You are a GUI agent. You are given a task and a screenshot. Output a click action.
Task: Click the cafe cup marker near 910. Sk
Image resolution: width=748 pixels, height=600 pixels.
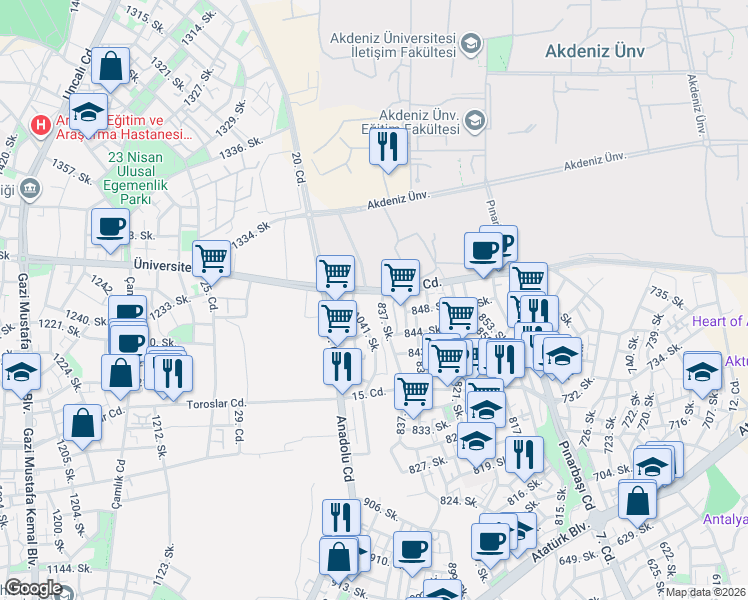[412, 554]
